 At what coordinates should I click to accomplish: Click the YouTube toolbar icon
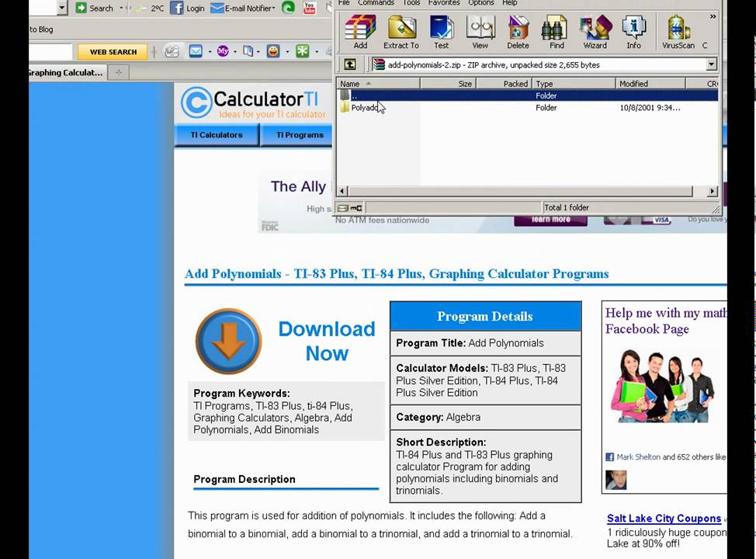tap(310, 7)
